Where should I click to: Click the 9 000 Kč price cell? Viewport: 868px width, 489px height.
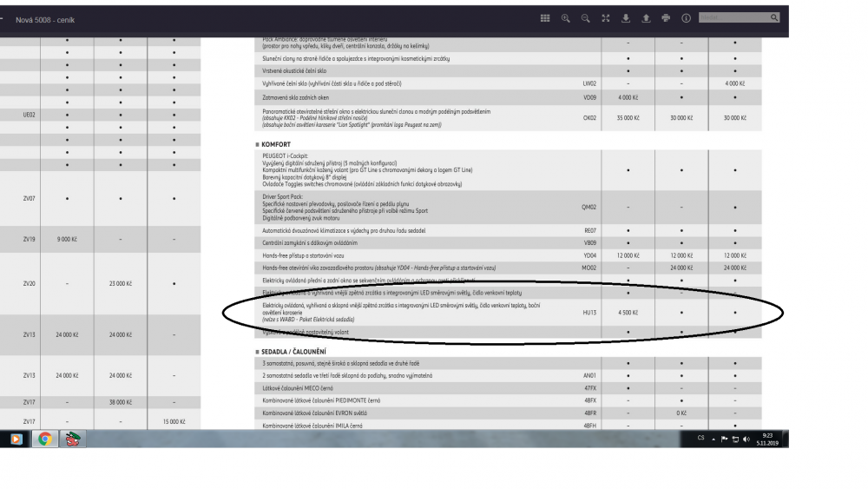click(67, 240)
